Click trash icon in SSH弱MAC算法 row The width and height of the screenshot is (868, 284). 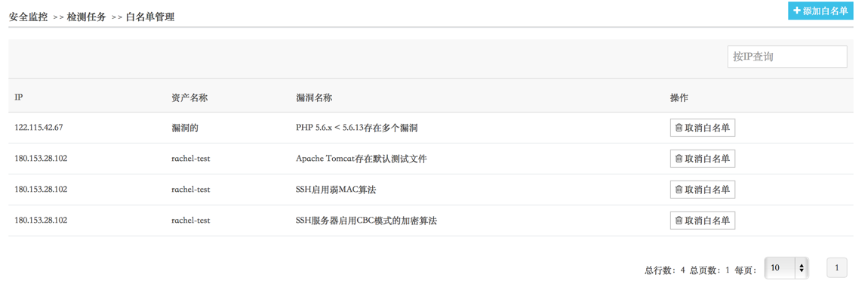(x=679, y=190)
